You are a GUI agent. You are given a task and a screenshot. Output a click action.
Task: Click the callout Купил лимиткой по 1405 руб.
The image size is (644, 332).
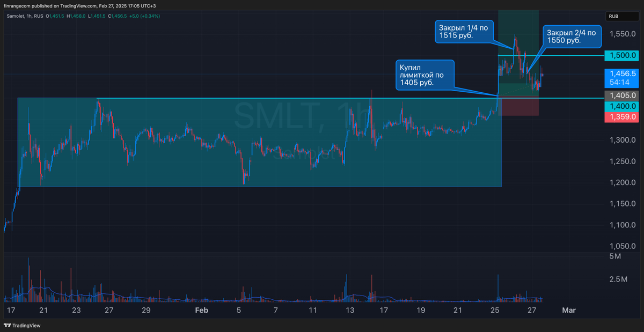click(425, 74)
